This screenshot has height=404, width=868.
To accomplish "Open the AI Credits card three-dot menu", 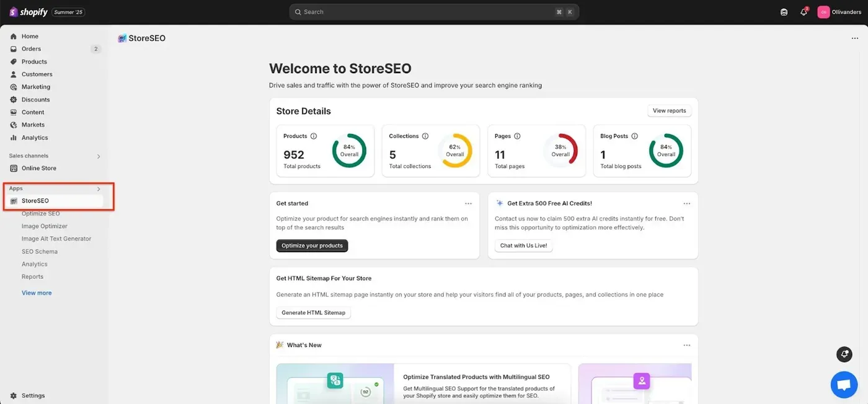I will coord(687,203).
